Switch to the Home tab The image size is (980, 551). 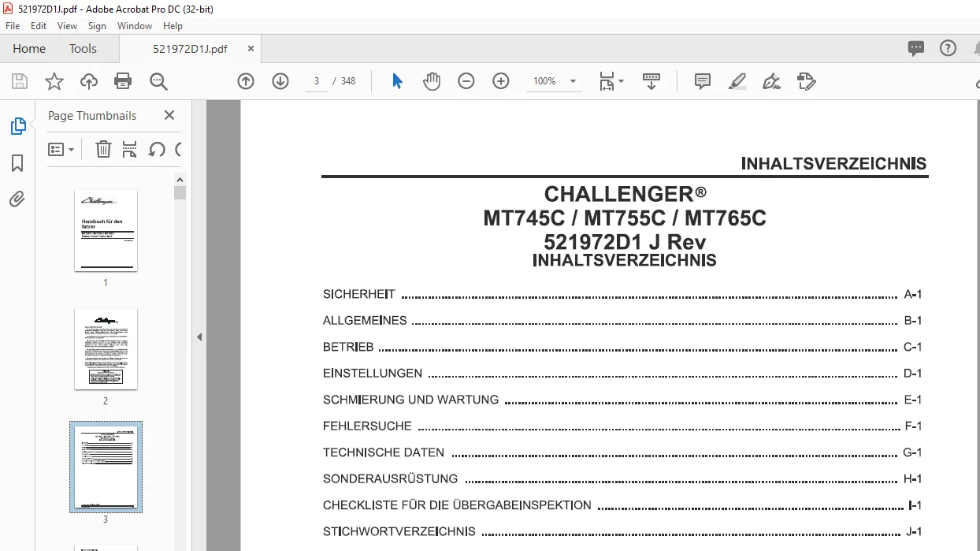[x=29, y=49]
